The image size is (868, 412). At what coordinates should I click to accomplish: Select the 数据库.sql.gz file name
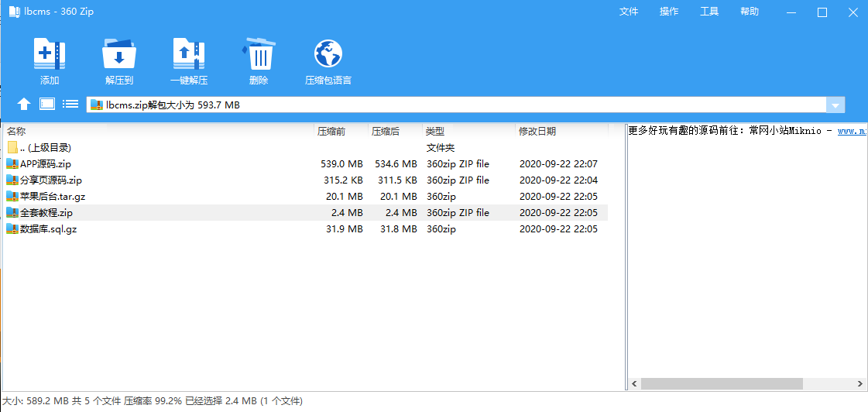[x=48, y=228]
